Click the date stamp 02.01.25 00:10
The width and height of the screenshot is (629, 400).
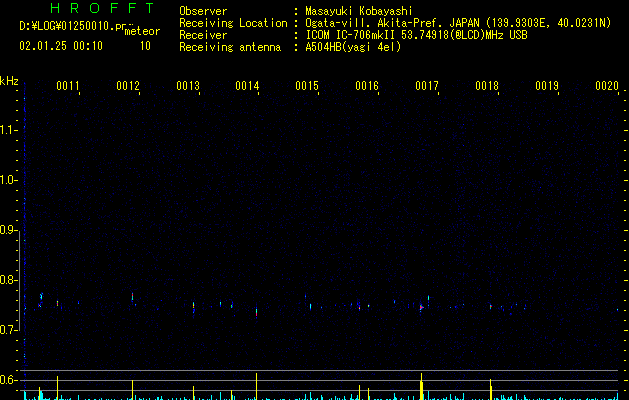click(x=61, y=46)
